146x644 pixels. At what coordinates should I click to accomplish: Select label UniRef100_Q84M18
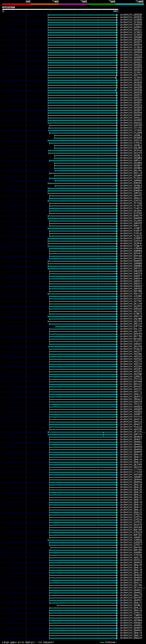131,437
